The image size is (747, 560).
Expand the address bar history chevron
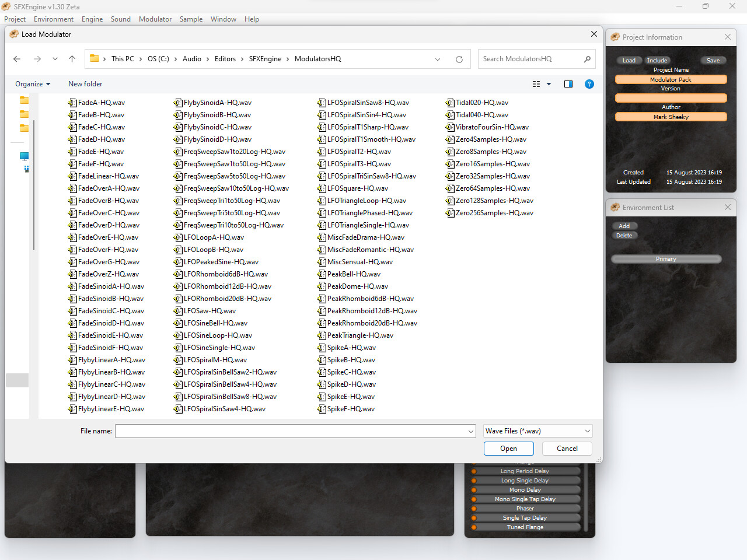(x=438, y=59)
